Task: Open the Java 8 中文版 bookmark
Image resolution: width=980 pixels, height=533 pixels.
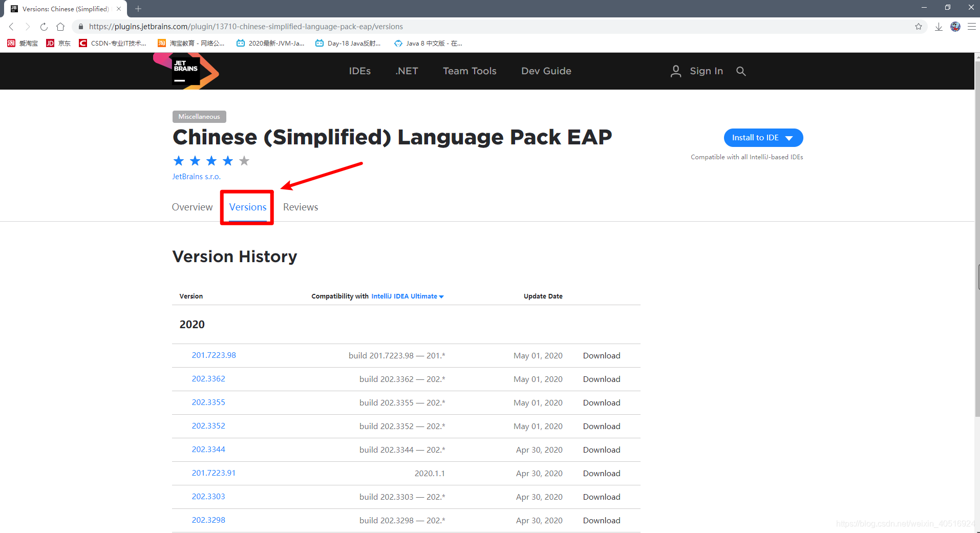Action: click(x=428, y=43)
